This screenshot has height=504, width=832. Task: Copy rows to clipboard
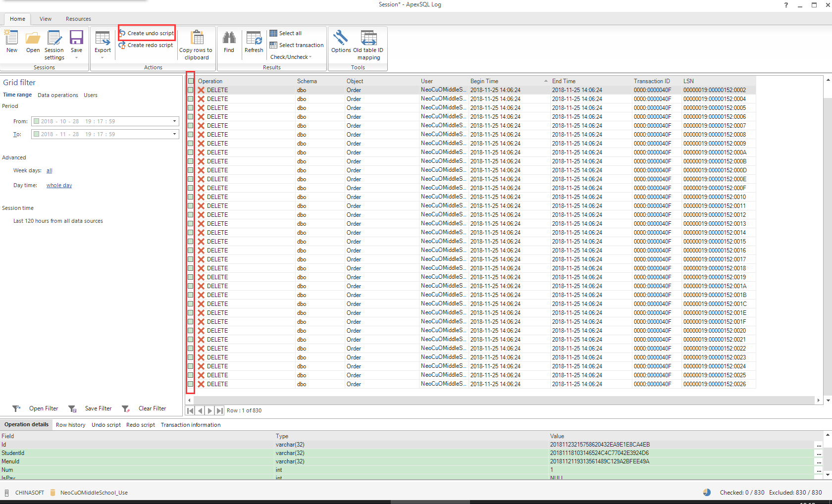(x=196, y=44)
